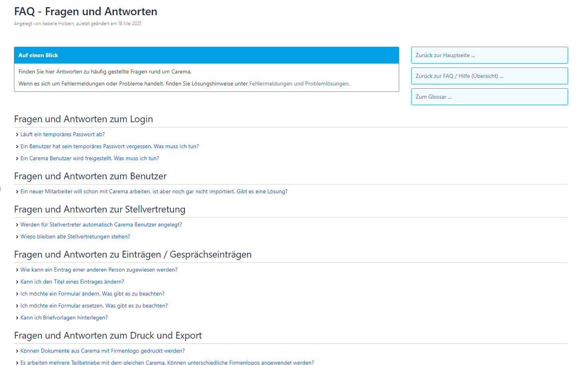Viewport: 588px width, 365px height.
Task: Expand chevron for 'Kann ich Briefvorlagen hinterlegen?'
Action: (17, 318)
